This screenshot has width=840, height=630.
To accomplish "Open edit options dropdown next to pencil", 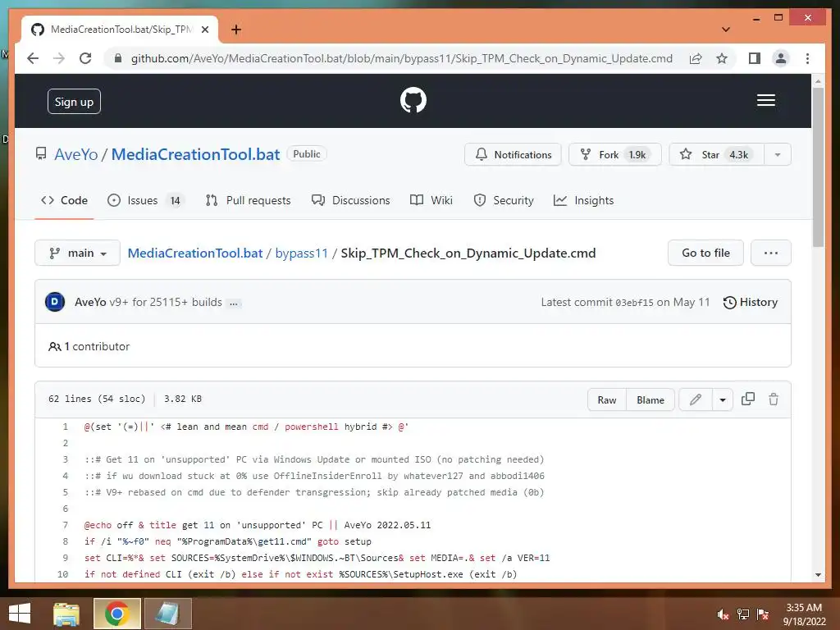I will 722,399.
